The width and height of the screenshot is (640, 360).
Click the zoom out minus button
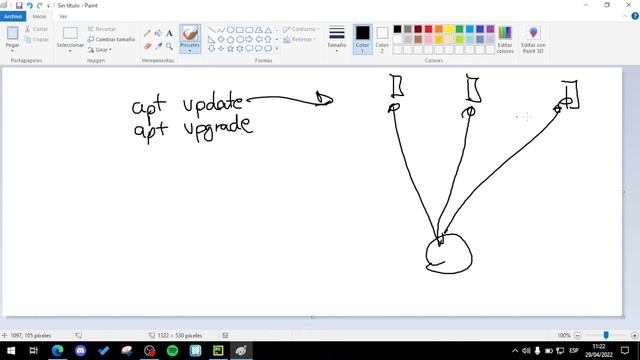[x=578, y=336]
